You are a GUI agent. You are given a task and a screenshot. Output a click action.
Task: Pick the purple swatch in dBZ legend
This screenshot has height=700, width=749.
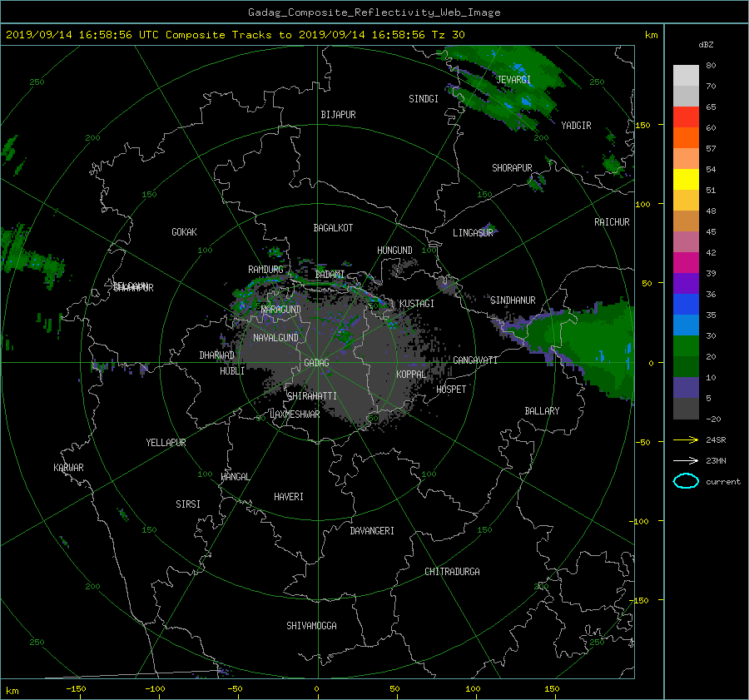tap(686, 283)
